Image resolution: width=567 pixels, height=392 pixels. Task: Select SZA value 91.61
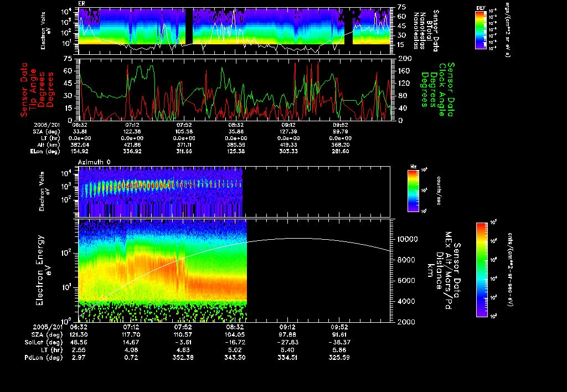point(339,334)
